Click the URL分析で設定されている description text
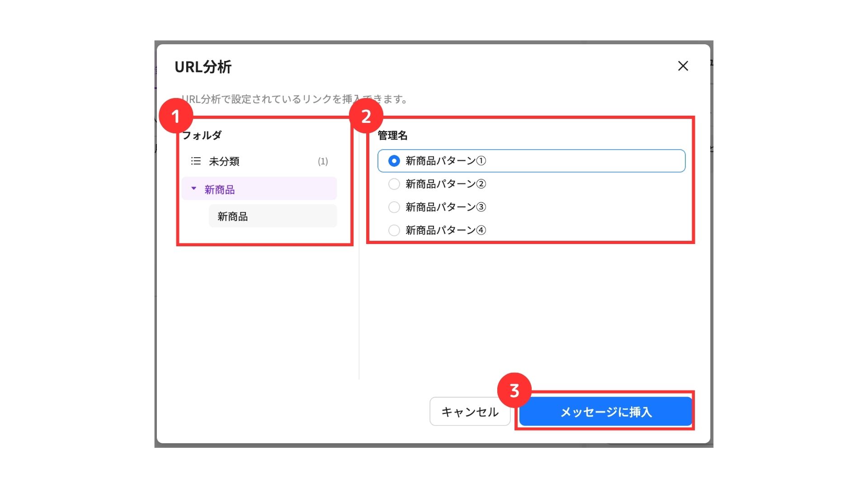The width and height of the screenshot is (868, 488). (x=271, y=99)
